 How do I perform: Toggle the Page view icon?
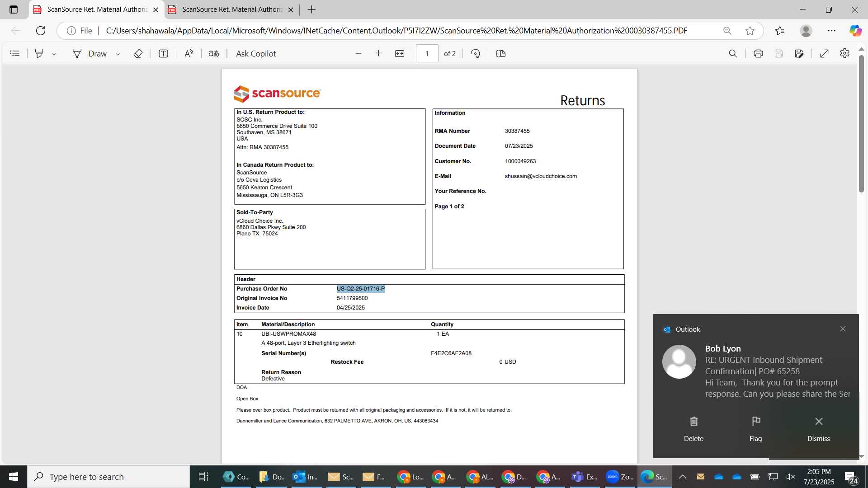[x=501, y=54]
